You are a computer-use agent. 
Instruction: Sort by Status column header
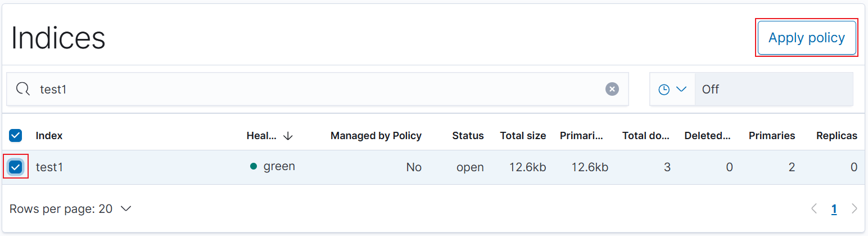468,136
